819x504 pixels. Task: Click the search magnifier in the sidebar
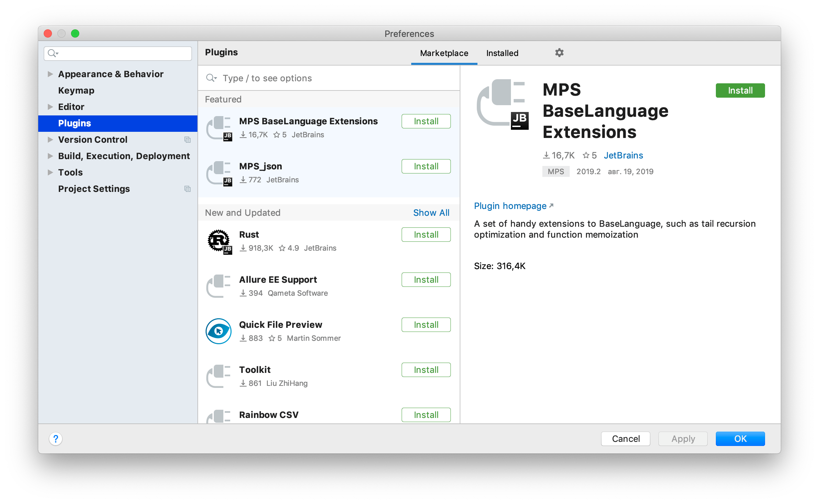53,53
